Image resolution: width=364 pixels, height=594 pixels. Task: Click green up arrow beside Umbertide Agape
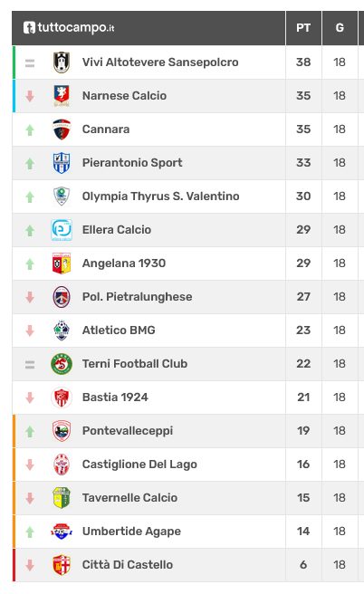[x=30, y=532]
